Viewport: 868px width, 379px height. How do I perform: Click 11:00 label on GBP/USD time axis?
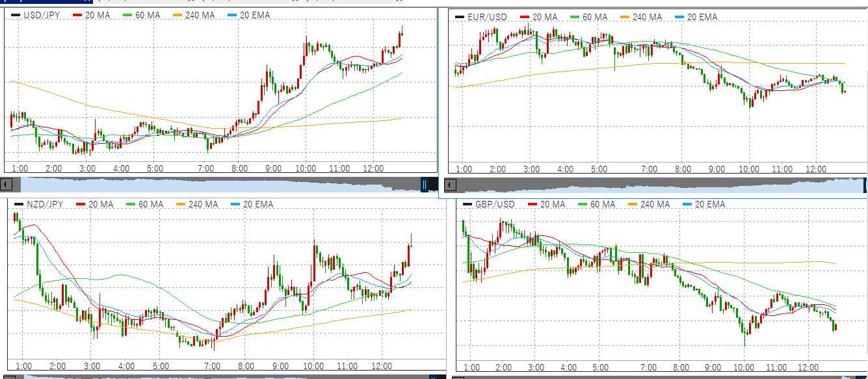pos(776,367)
